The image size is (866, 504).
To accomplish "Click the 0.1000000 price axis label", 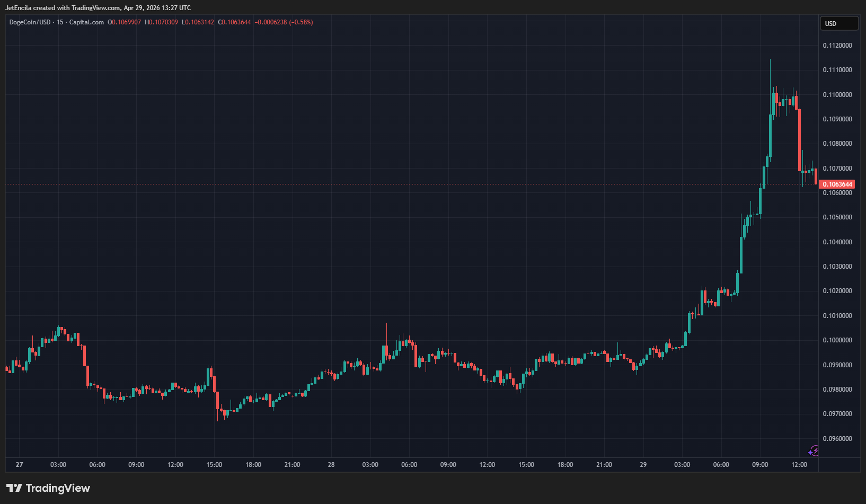I will point(837,340).
